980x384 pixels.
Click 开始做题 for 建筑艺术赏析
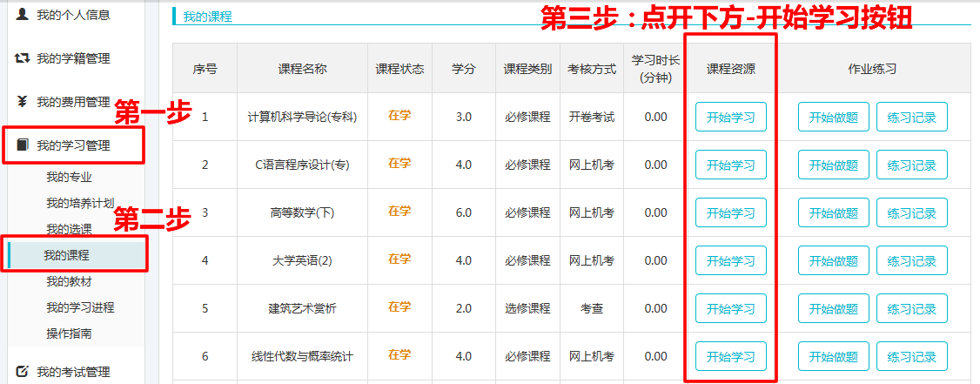(x=833, y=308)
